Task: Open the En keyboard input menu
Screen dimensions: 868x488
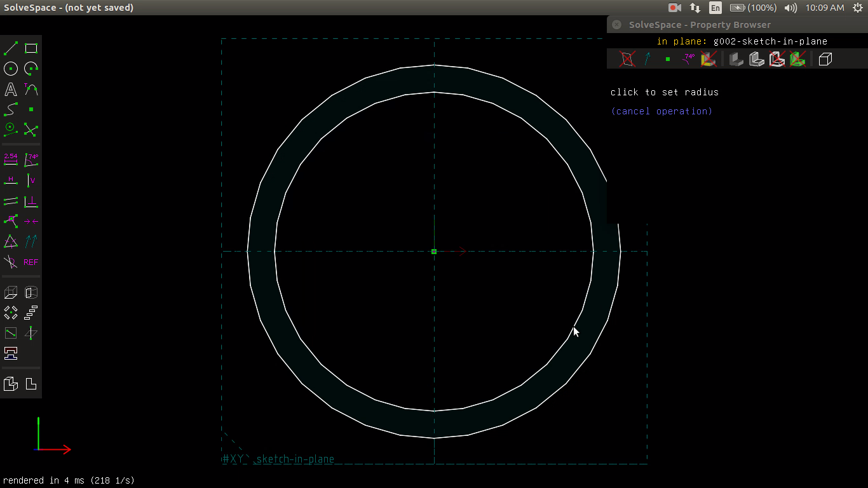Action: [715, 8]
